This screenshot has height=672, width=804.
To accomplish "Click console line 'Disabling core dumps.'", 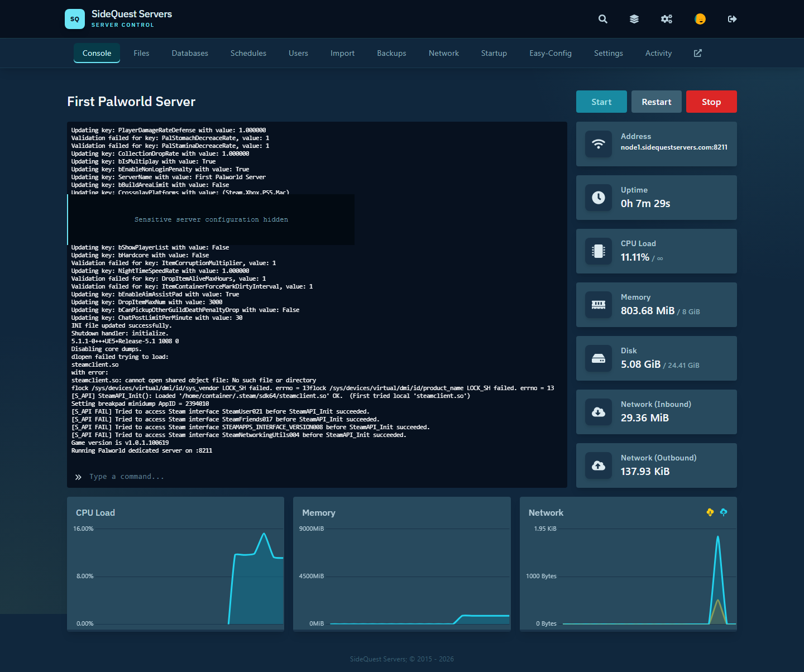I will [107, 349].
